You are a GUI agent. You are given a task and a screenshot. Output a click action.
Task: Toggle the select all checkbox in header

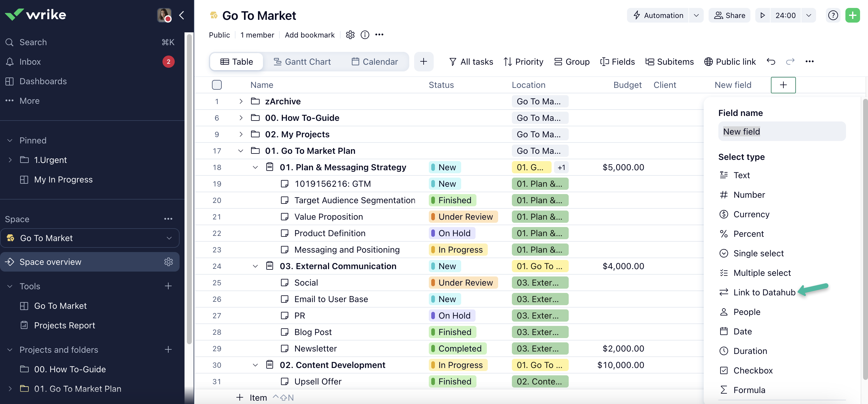(217, 85)
